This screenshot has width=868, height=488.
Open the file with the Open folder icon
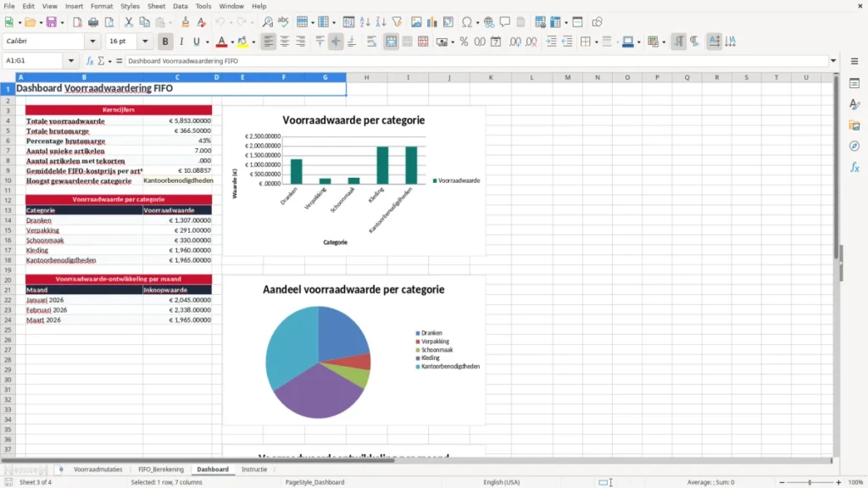pyautogui.click(x=30, y=22)
